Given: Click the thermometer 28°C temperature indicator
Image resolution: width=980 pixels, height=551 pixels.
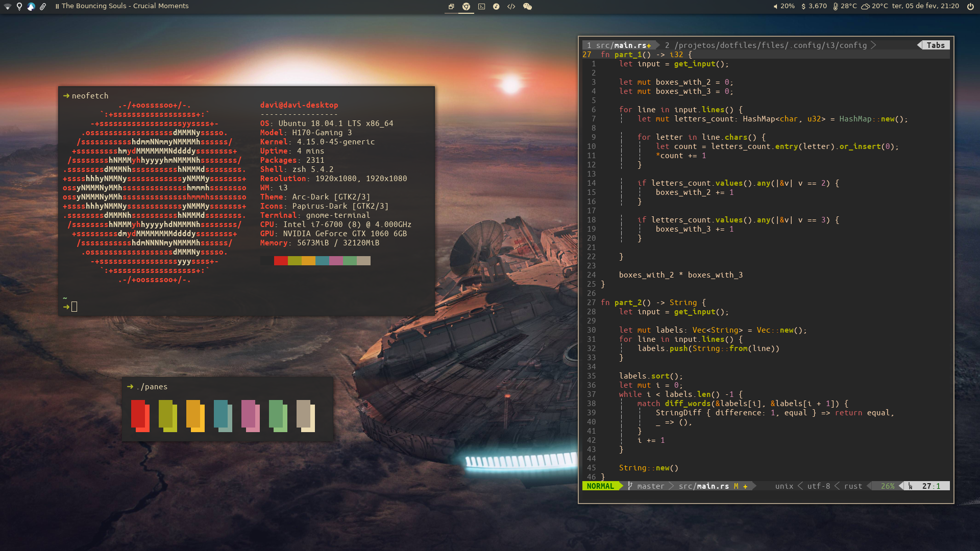Looking at the screenshot, I should pyautogui.click(x=845, y=6).
